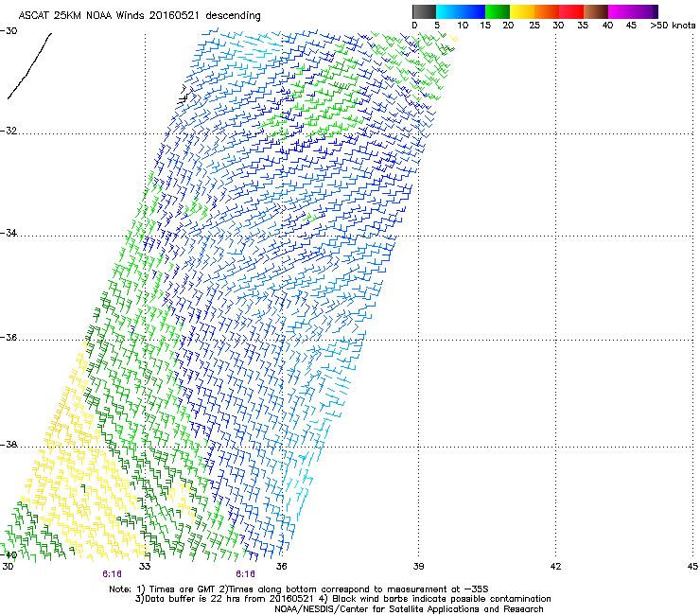
Task: Click the latitude label '-32'
Action: [9, 131]
